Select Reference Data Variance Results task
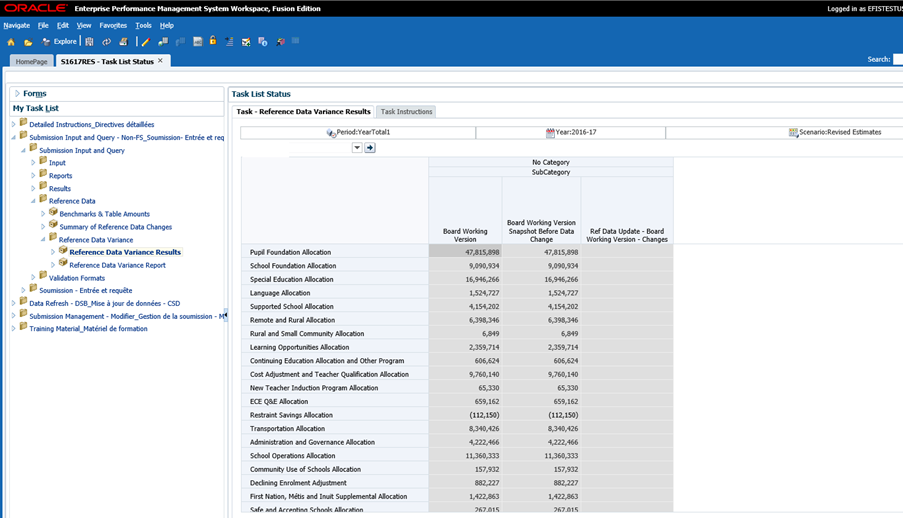 click(125, 252)
